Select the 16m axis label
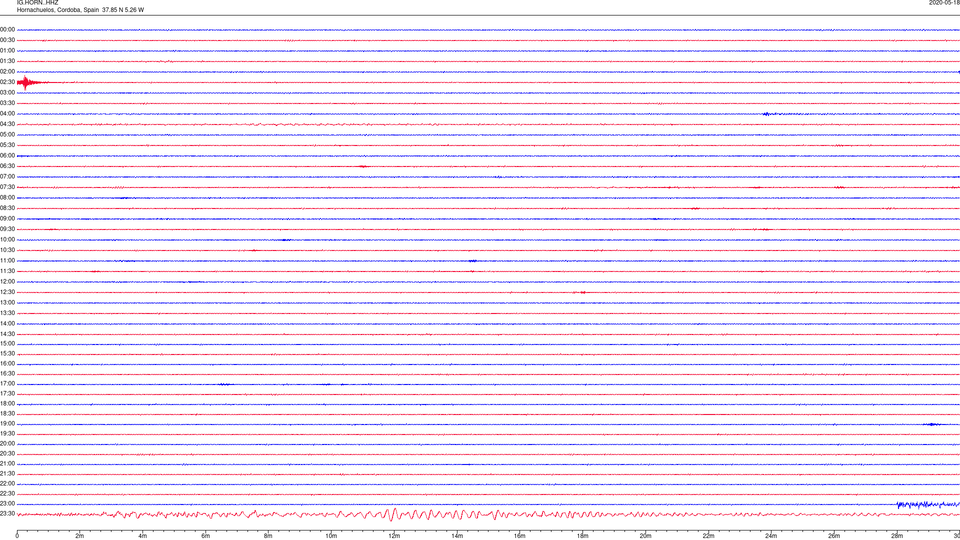The width and height of the screenshot is (960, 540). click(520, 536)
